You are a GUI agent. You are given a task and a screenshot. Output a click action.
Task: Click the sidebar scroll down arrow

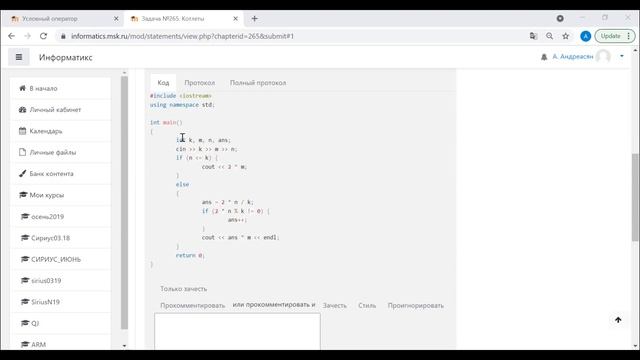tap(124, 346)
